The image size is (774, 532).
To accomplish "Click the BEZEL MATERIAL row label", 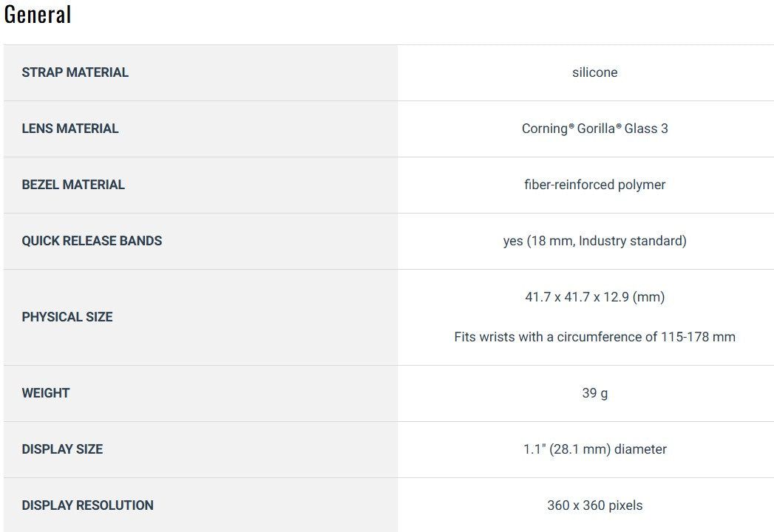I will pos(73,185).
